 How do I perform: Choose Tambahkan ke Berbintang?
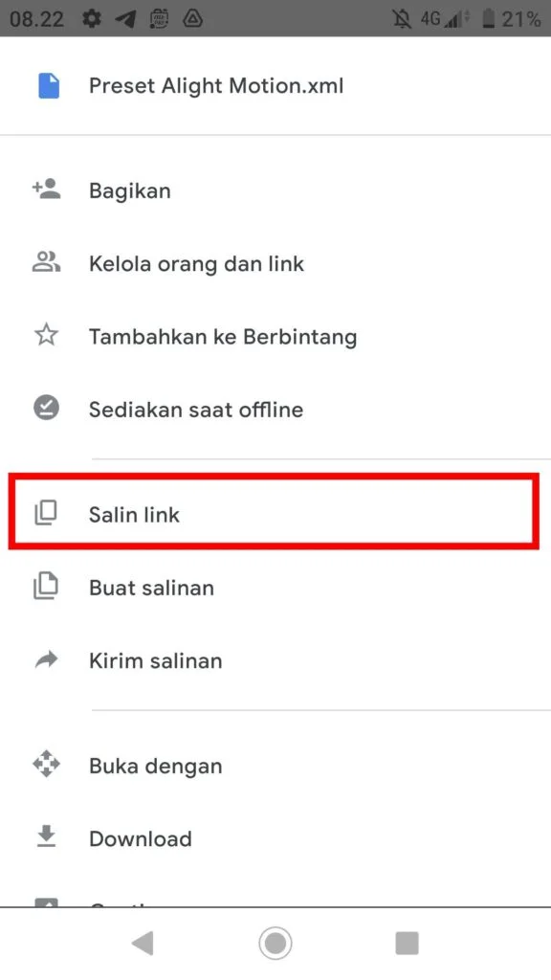coord(275,336)
